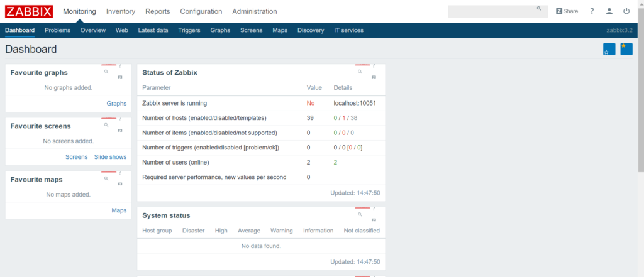This screenshot has height=277, width=644.
Task: Follow Screens link in Favourite screens widget
Action: [76, 157]
